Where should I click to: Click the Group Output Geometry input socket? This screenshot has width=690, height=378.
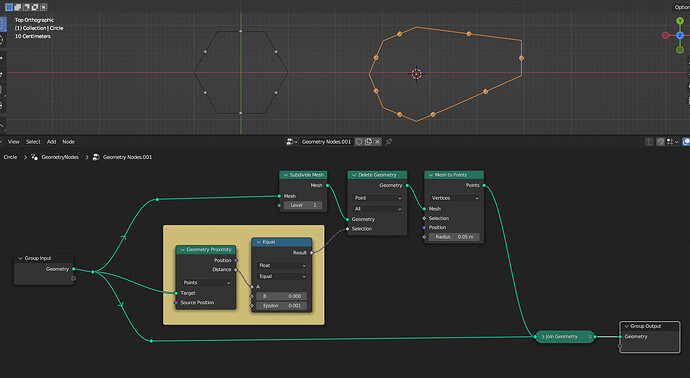pos(620,337)
